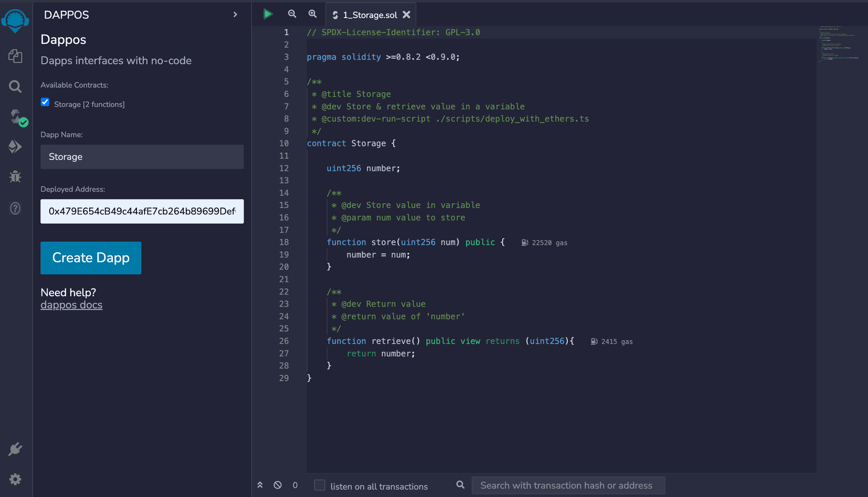Screen dimensions: 868x497
Task: Click the 'Need help?' text
Action: tap(68, 293)
